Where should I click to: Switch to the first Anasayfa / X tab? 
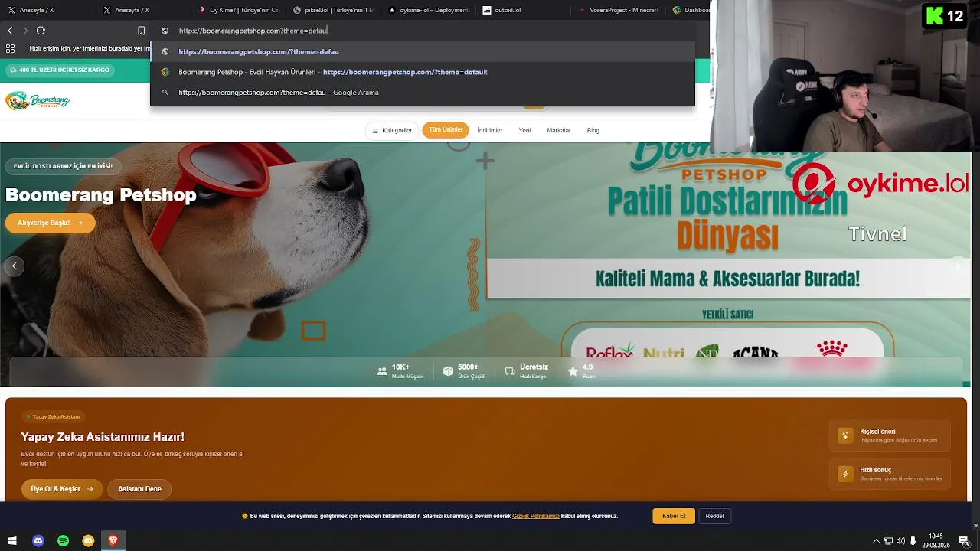[47, 10]
